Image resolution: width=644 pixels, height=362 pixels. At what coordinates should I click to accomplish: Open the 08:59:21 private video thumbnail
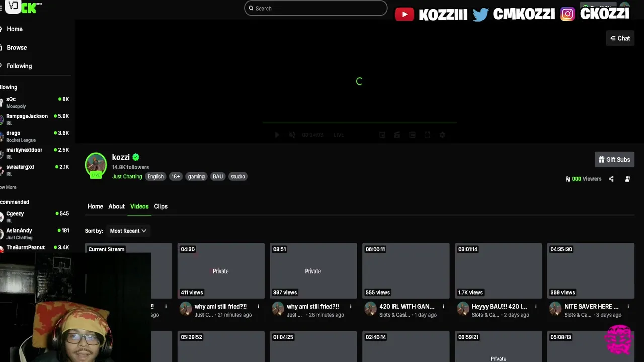click(498, 346)
